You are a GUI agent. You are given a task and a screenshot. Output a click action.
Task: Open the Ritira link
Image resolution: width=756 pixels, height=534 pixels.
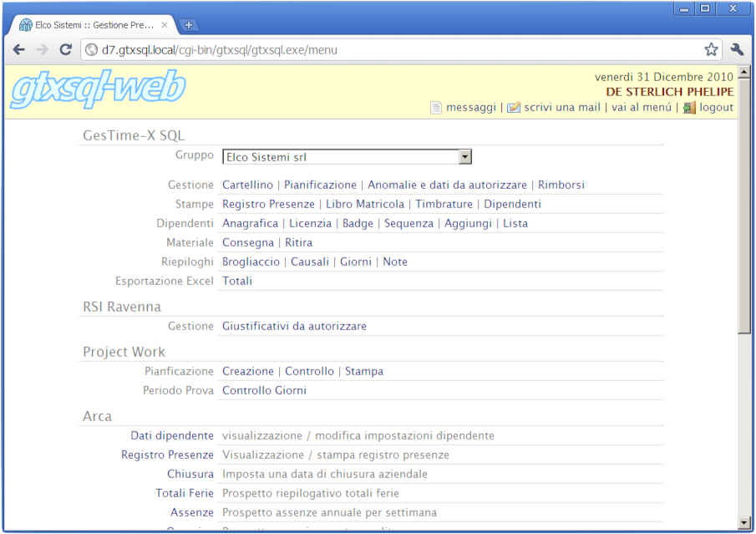point(298,242)
